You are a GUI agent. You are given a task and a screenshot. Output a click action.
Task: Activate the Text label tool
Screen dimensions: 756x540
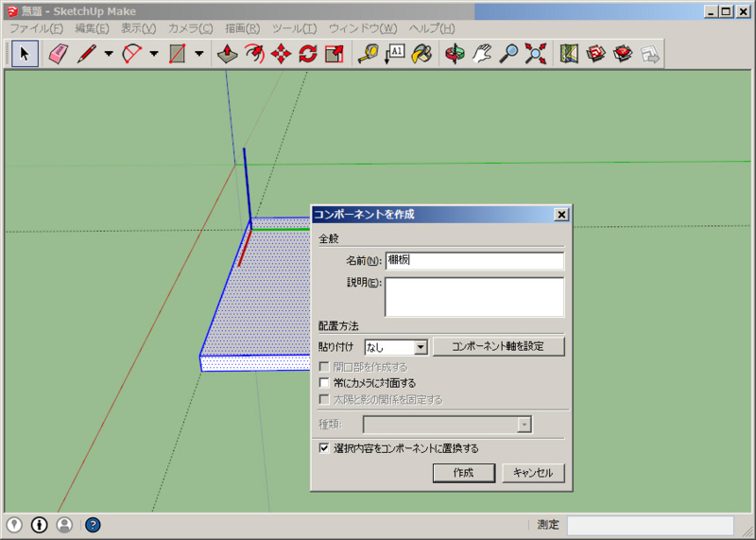tap(395, 54)
